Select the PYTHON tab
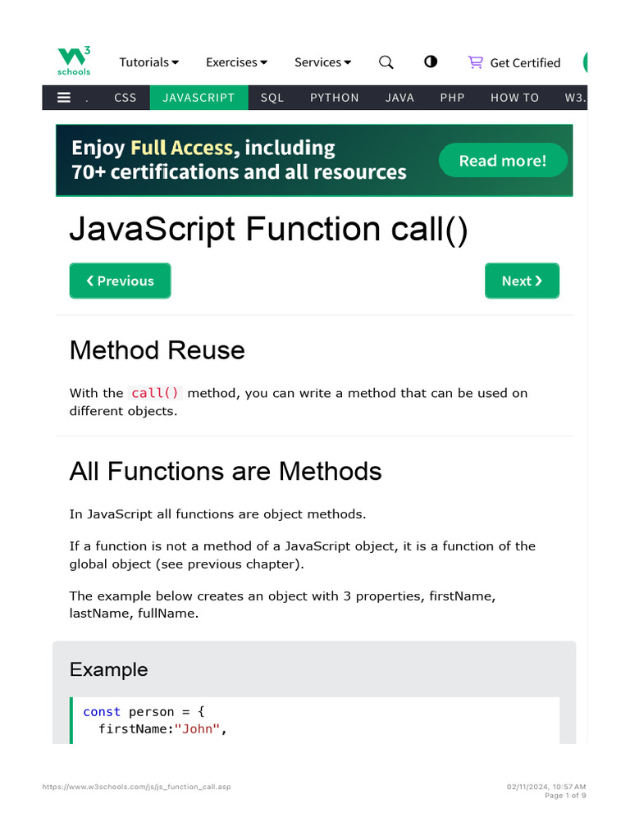 point(335,98)
